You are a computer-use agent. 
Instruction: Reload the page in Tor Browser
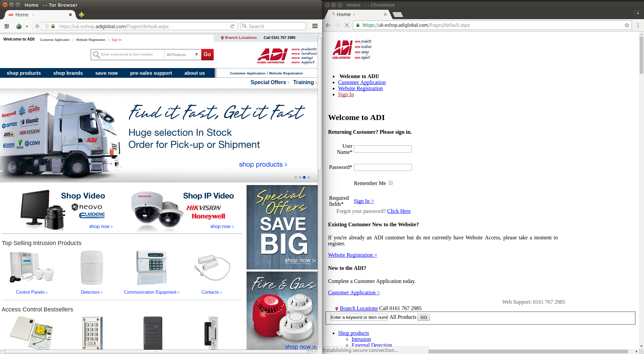232,26
